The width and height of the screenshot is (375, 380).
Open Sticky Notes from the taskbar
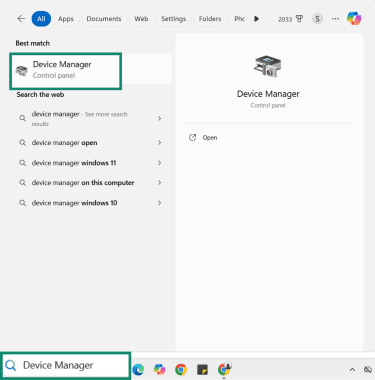click(202, 369)
